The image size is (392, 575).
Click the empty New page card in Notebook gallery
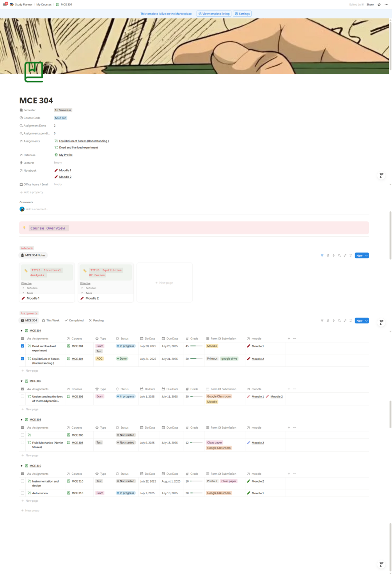pyautogui.click(x=164, y=282)
